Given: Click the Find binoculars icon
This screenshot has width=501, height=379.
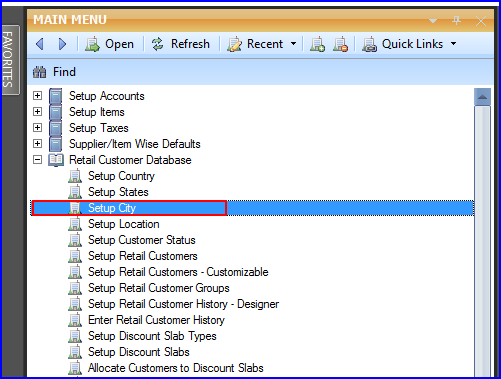Looking at the screenshot, I should coord(40,72).
